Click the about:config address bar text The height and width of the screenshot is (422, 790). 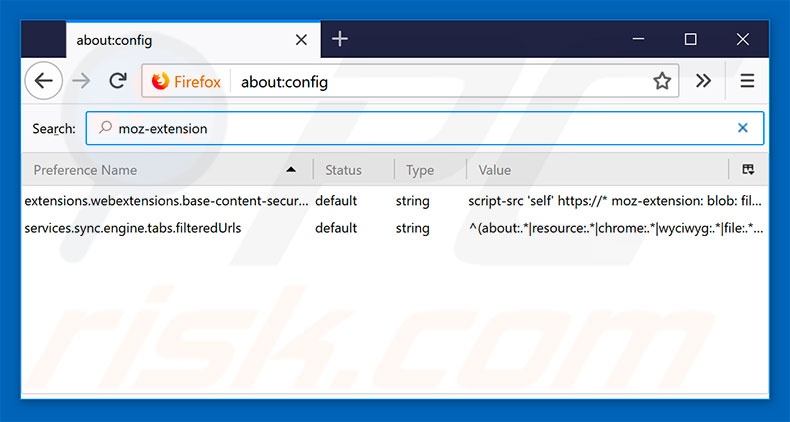(x=284, y=82)
